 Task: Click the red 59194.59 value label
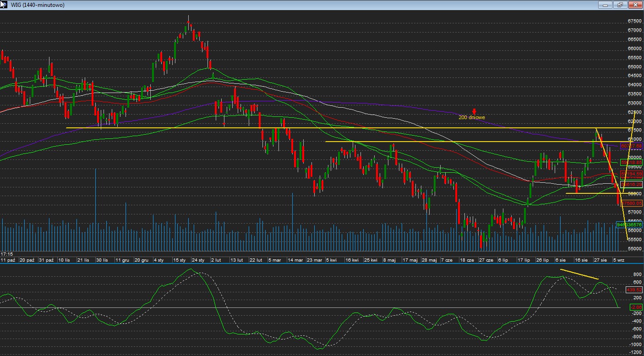pyautogui.click(x=631, y=174)
